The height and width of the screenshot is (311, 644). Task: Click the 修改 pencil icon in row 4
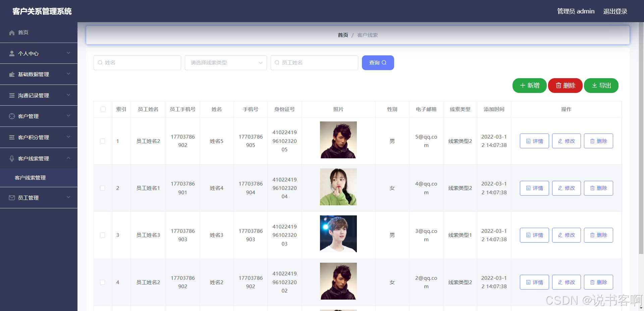(x=560, y=282)
